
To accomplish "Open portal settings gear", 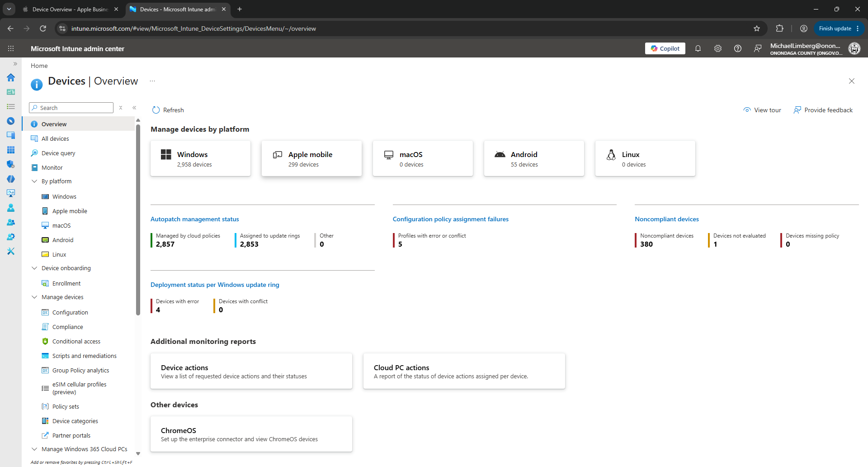I will point(718,48).
